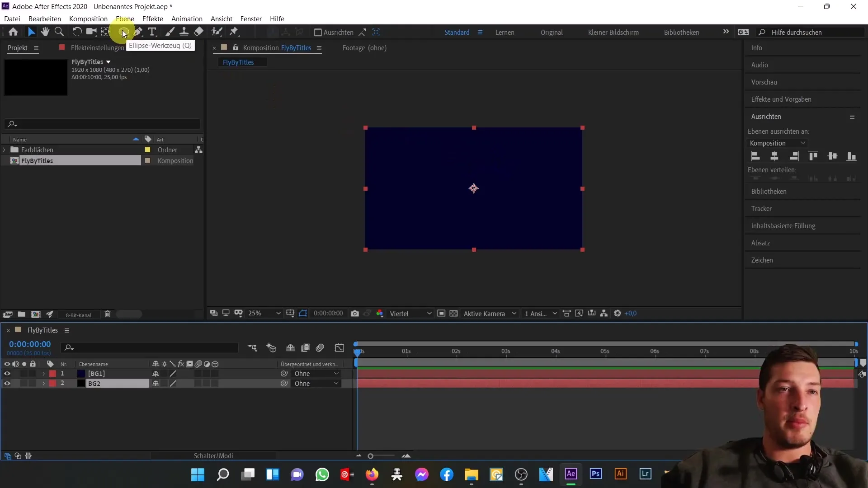Click the Audio panel icon in right panel
Viewport: 868px width, 488px height.
coord(760,65)
